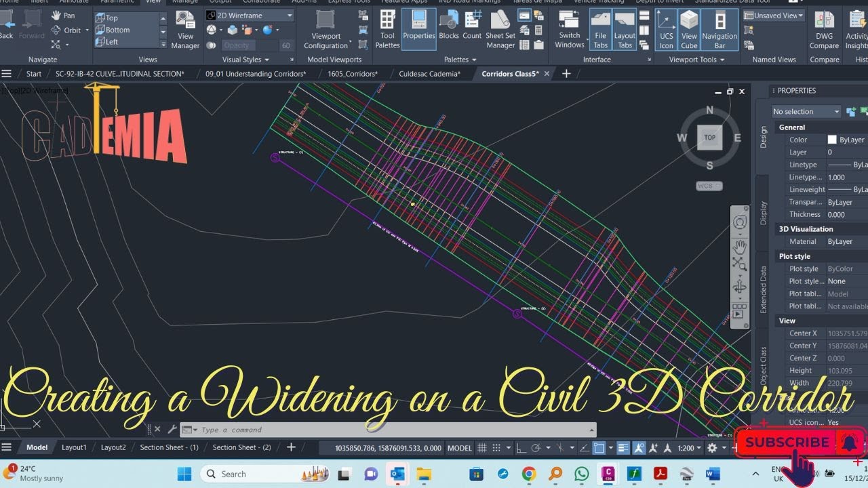Click in the command line input

393,430
